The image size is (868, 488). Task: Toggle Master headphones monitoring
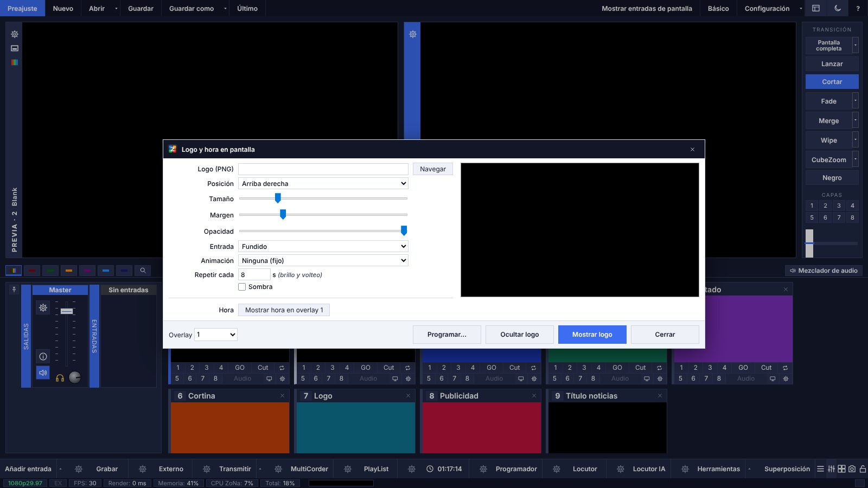(60, 378)
